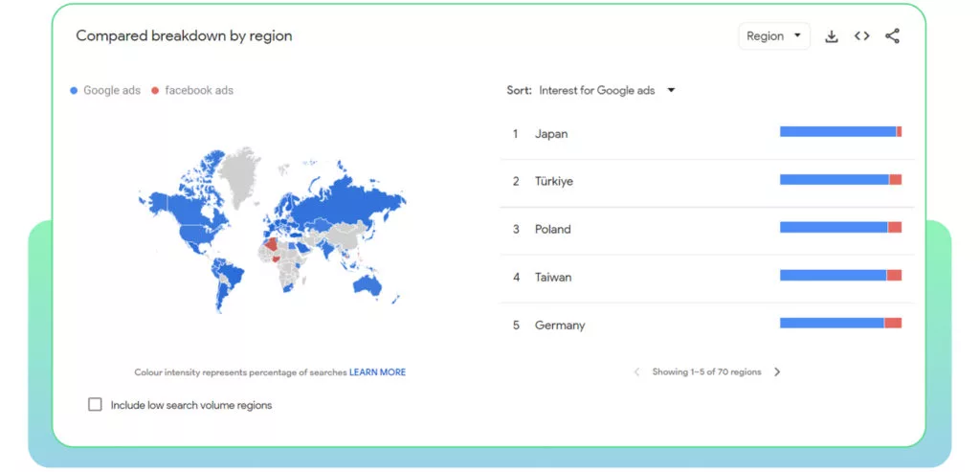Image resolution: width=980 pixels, height=472 pixels.
Task: Click Greenland on the world map
Action: 239,175
